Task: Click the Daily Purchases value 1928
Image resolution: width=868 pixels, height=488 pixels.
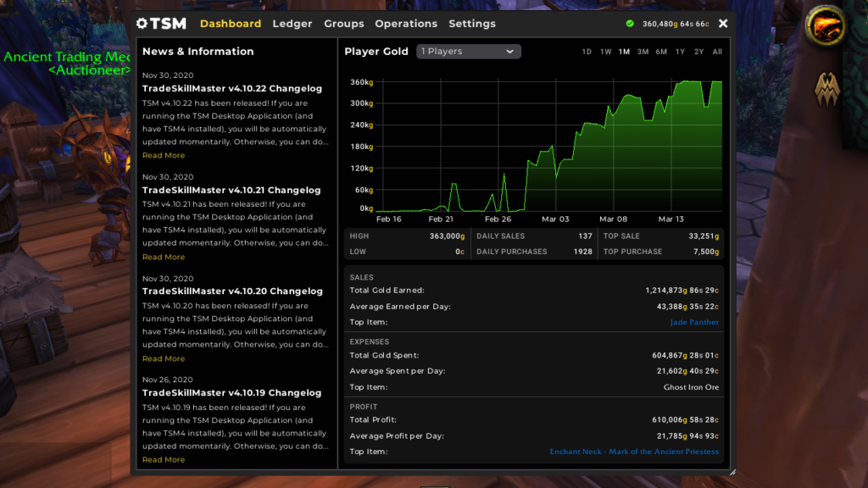Action: pyautogui.click(x=583, y=252)
